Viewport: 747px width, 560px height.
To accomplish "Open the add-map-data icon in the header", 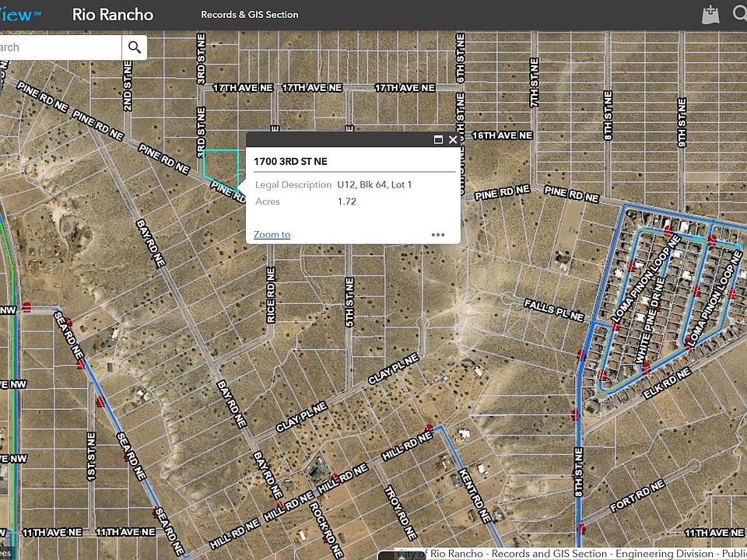I will 710,15.
